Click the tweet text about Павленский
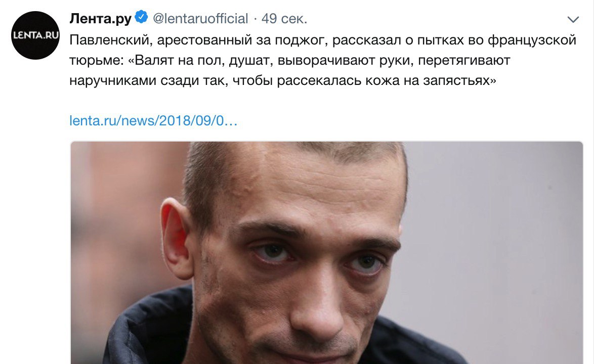594x364 pixels. 323,60
